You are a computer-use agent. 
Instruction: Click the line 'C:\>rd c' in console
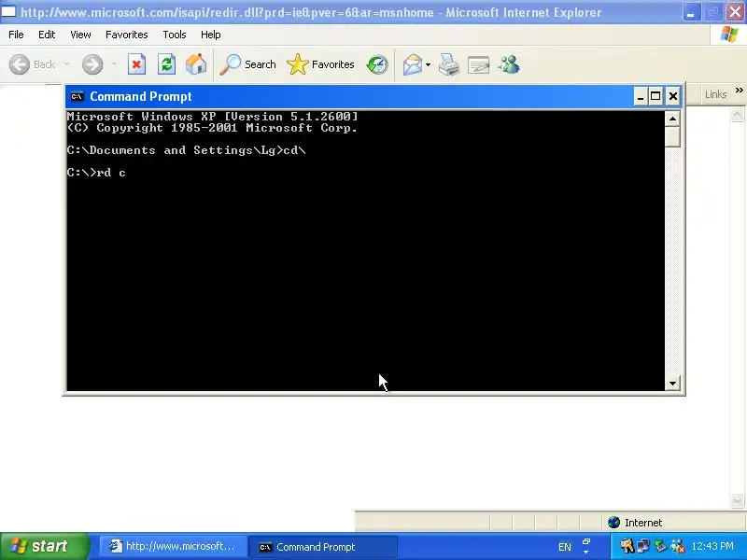coord(96,173)
